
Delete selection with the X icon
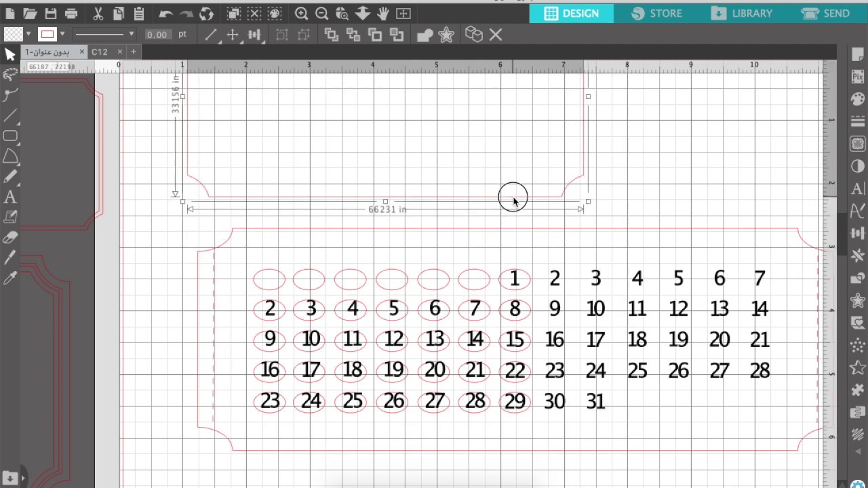[x=496, y=35]
